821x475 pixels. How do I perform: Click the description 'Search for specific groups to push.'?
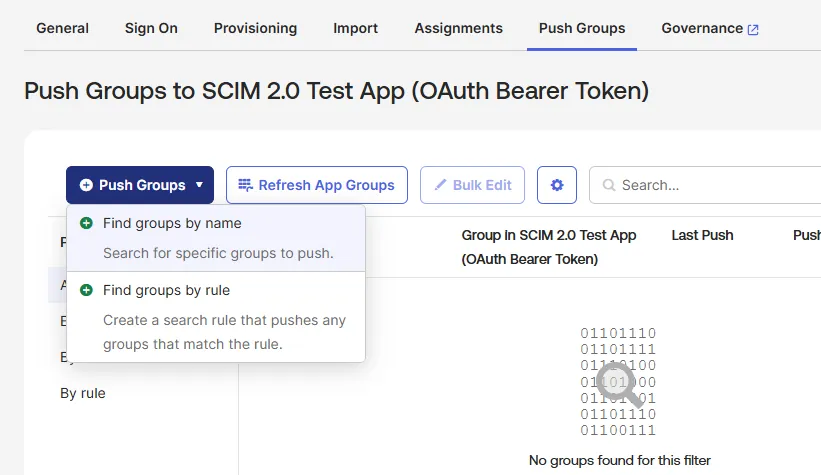click(218, 253)
